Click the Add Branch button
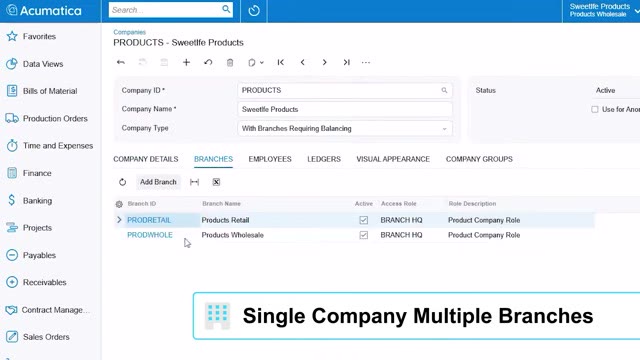Viewport: 640px width, 360px height. (158, 182)
